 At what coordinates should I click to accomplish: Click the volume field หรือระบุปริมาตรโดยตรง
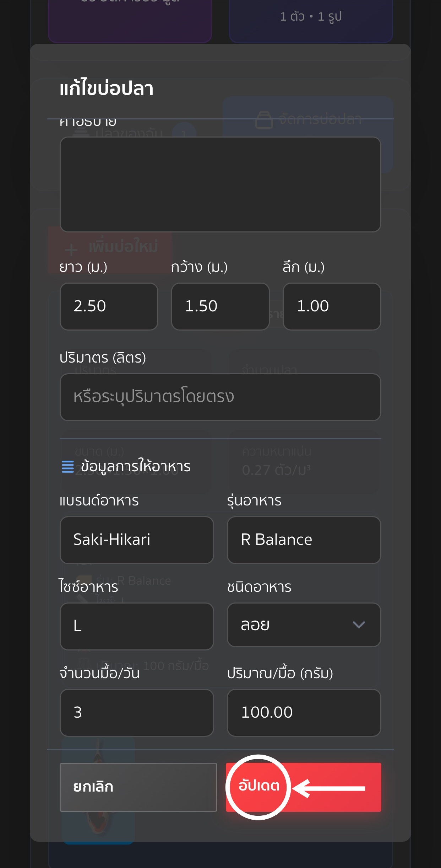tap(220, 397)
